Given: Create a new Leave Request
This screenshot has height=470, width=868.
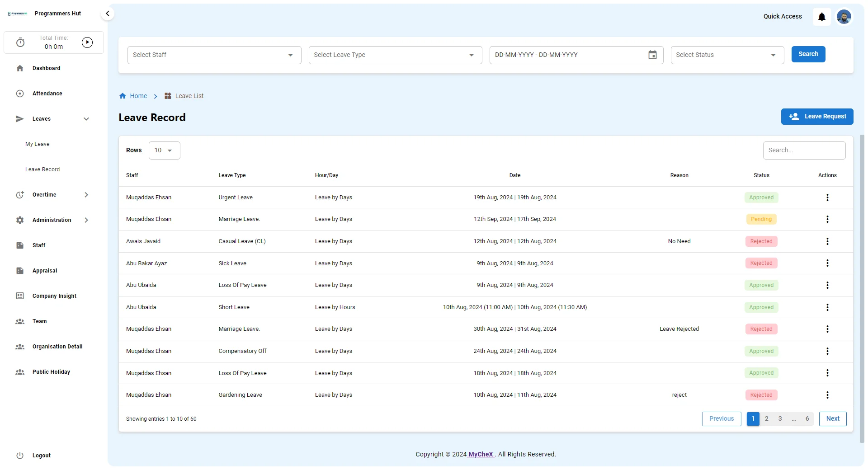Looking at the screenshot, I should (817, 117).
